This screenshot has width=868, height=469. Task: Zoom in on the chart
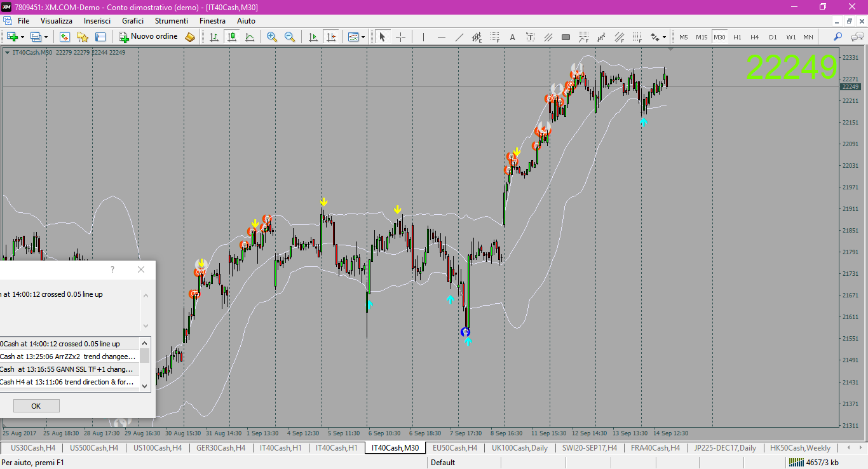tap(272, 37)
